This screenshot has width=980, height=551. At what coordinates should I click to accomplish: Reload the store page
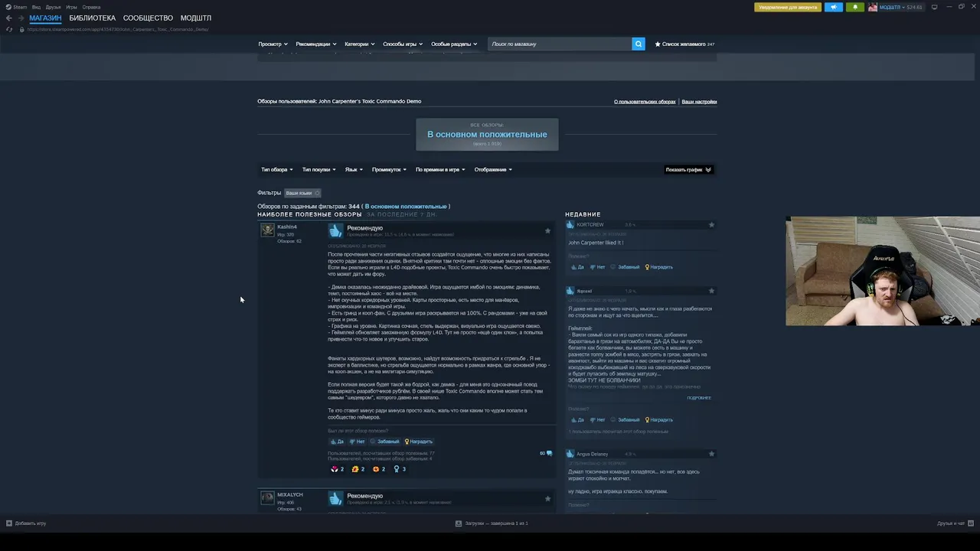click(x=9, y=29)
